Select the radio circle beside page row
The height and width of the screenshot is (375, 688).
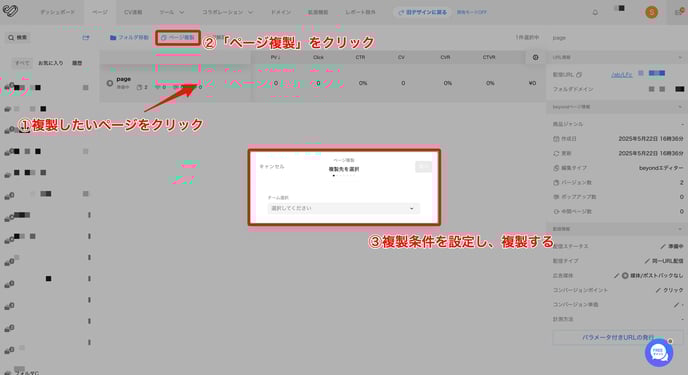point(110,83)
